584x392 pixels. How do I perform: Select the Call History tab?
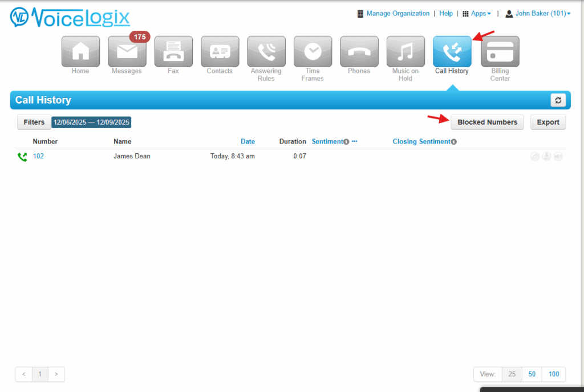click(x=452, y=52)
